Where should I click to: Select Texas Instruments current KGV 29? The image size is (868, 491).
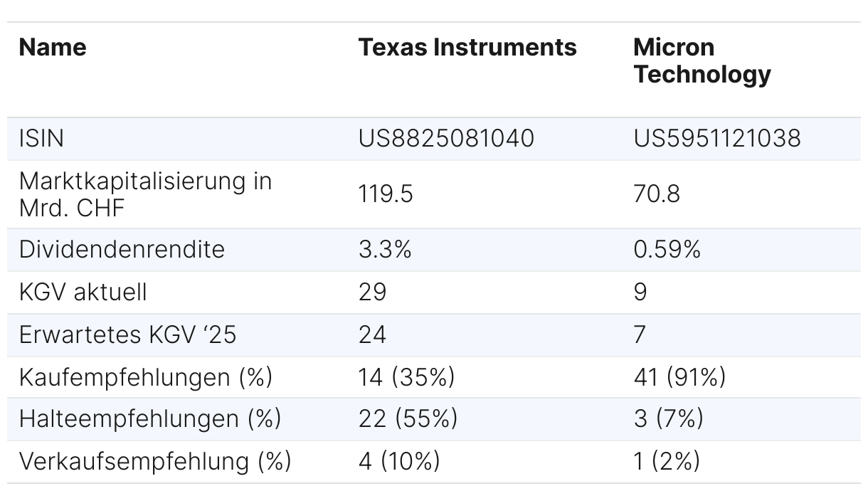(x=372, y=292)
